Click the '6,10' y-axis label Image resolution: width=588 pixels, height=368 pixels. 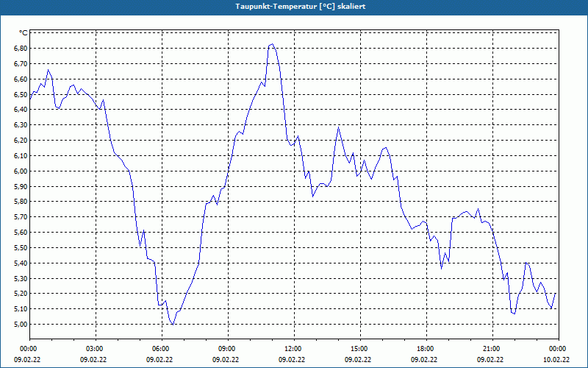[21, 156]
